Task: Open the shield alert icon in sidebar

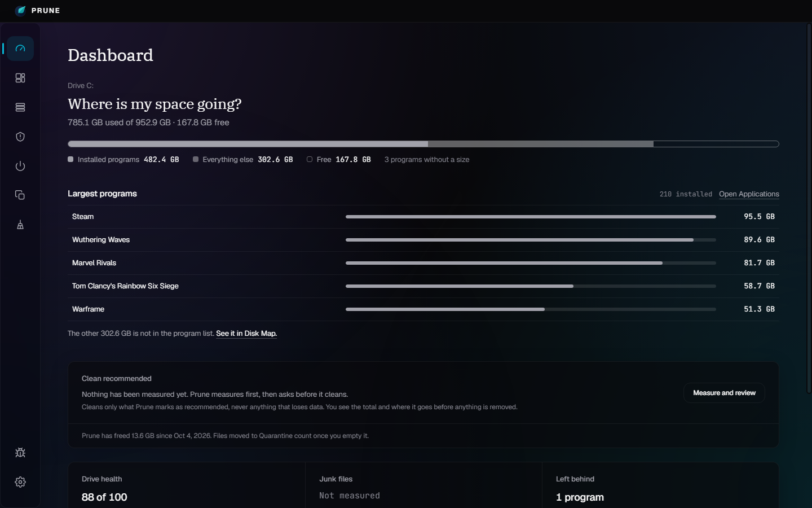Action: (20, 137)
